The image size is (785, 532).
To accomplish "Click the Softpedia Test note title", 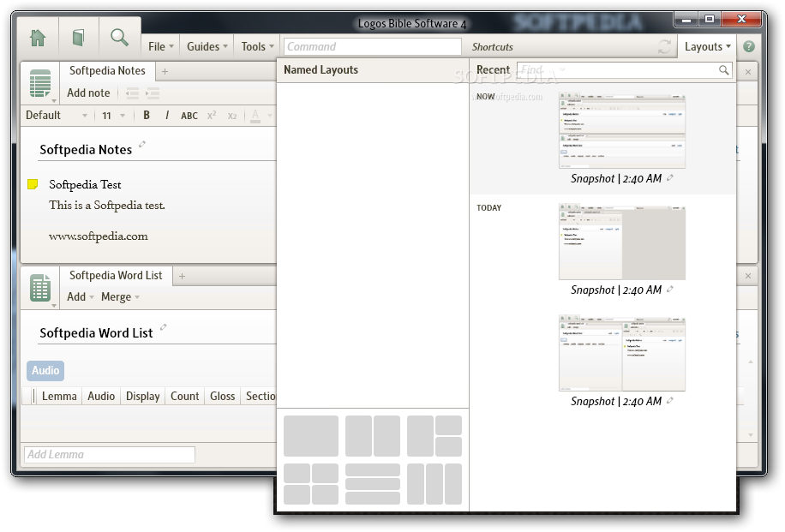I will [x=85, y=185].
